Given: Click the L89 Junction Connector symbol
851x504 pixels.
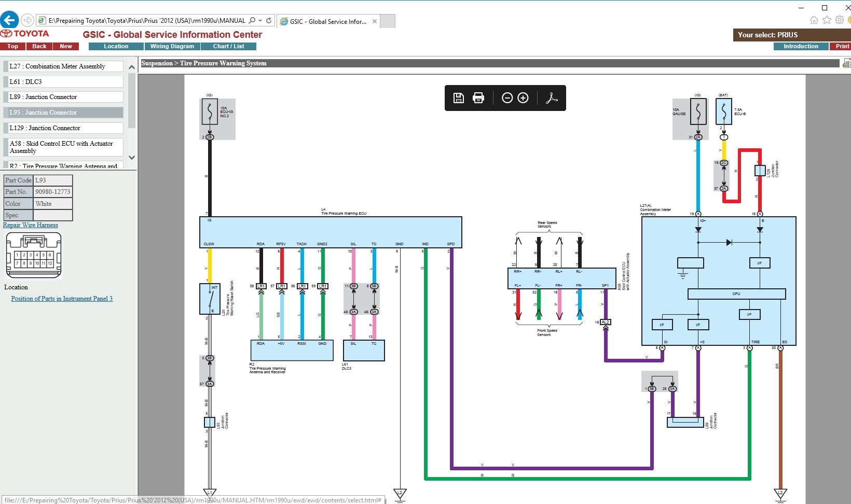Looking at the screenshot, I should pos(685,422).
